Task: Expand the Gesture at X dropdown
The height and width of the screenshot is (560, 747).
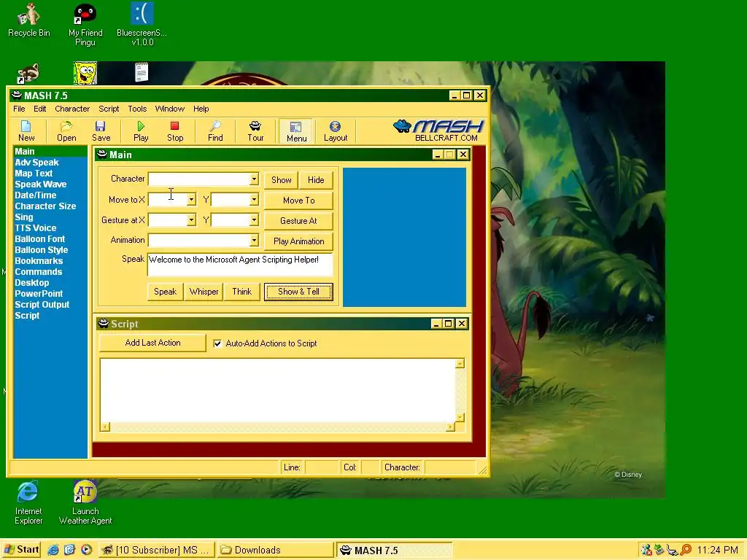Action: pos(191,220)
